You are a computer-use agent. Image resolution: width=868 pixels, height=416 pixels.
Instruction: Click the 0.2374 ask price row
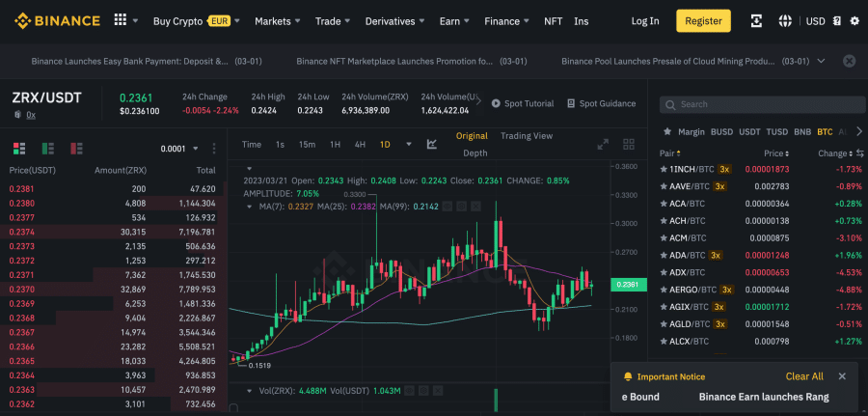pyautogui.click(x=113, y=232)
